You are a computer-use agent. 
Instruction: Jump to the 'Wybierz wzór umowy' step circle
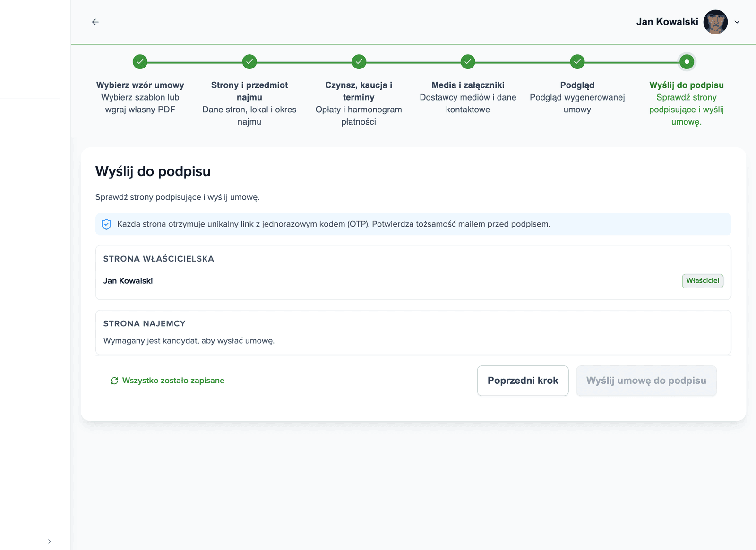(140, 62)
